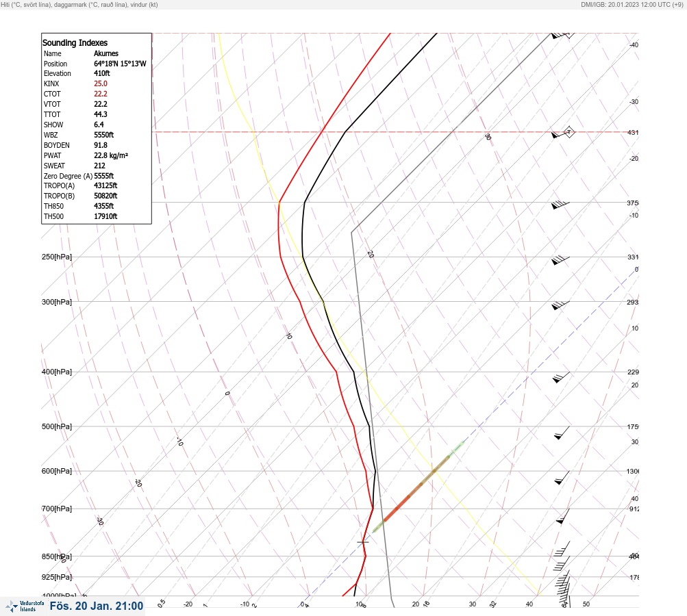
Task: Click the '250[hPa]' pressure label
Action: [x=57, y=257]
